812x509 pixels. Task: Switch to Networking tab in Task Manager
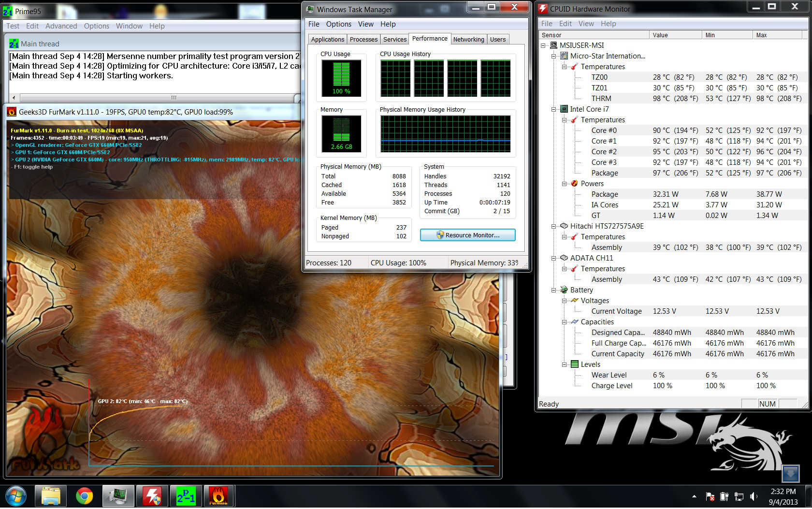coord(469,40)
